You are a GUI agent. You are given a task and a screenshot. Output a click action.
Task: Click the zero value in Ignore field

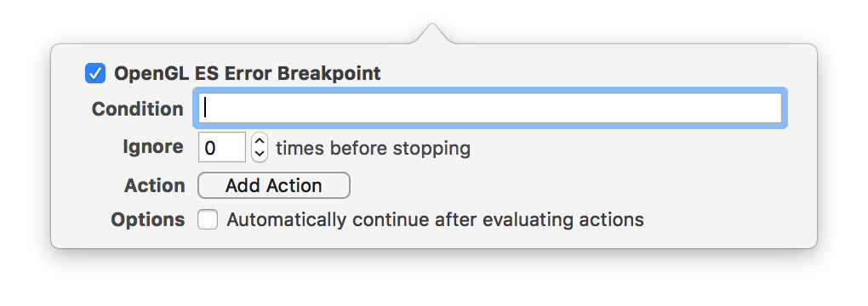click(210, 148)
